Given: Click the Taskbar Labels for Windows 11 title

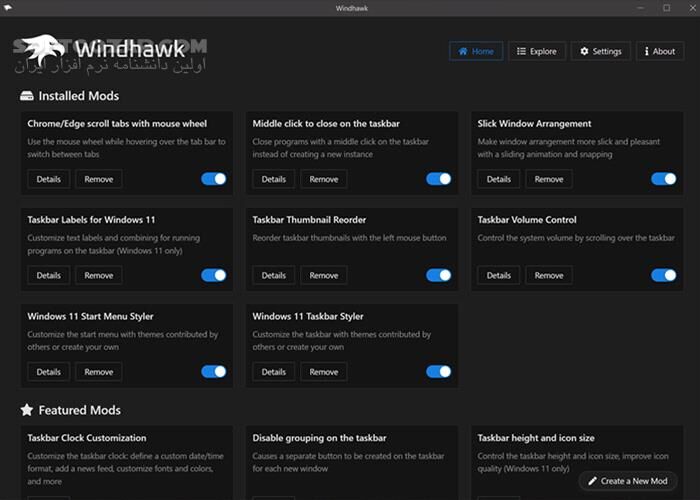Looking at the screenshot, I should pos(91,220).
